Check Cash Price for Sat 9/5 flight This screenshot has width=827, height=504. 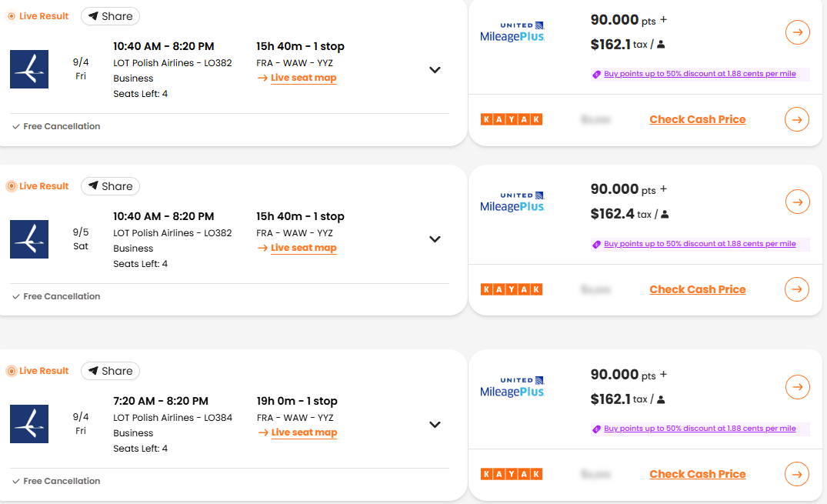(x=697, y=289)
